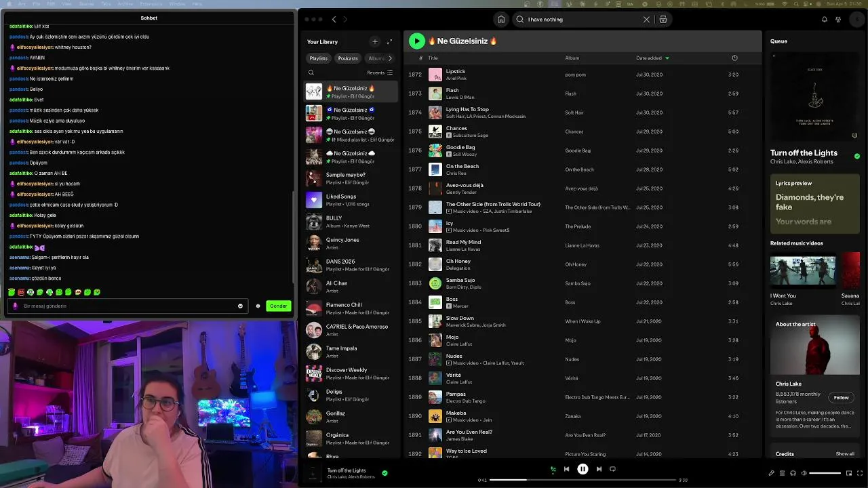Go back with the left arrow in Spotify
The image size is (868, 488).
(334, 20)
